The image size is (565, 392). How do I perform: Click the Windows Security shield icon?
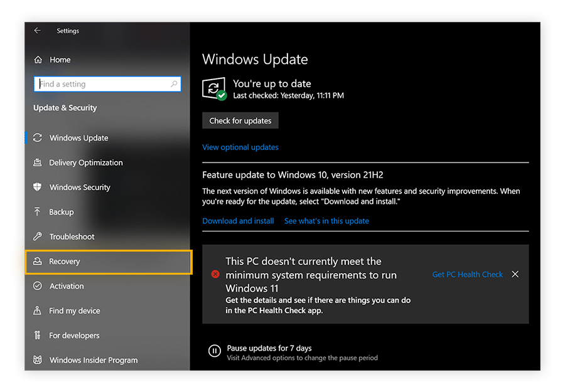38,187
